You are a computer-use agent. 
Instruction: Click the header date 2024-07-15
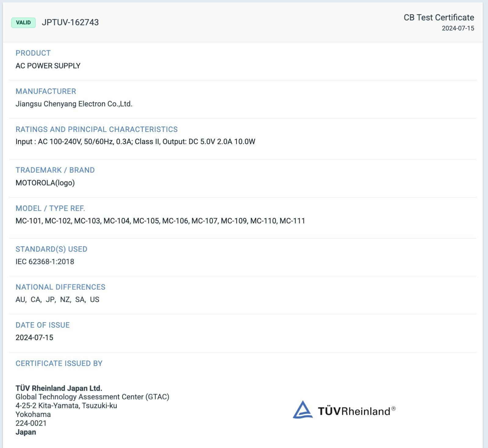[458, 28]
